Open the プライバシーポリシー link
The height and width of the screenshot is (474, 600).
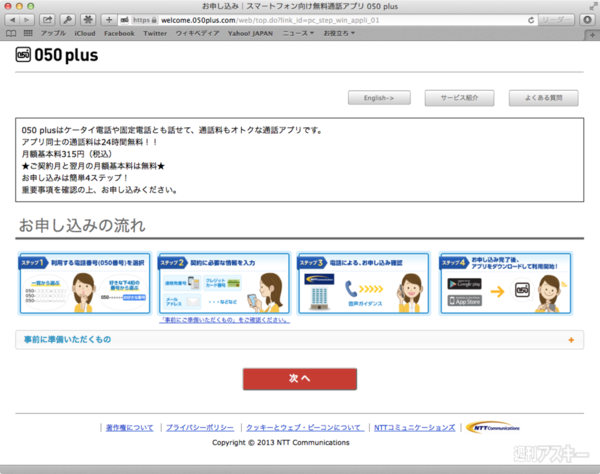click(200, 428)
